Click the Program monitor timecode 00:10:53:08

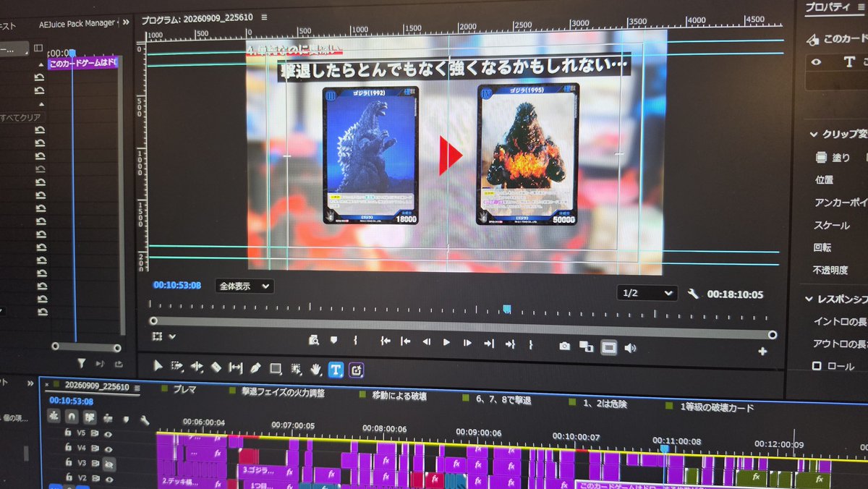[x=177, y=285]
